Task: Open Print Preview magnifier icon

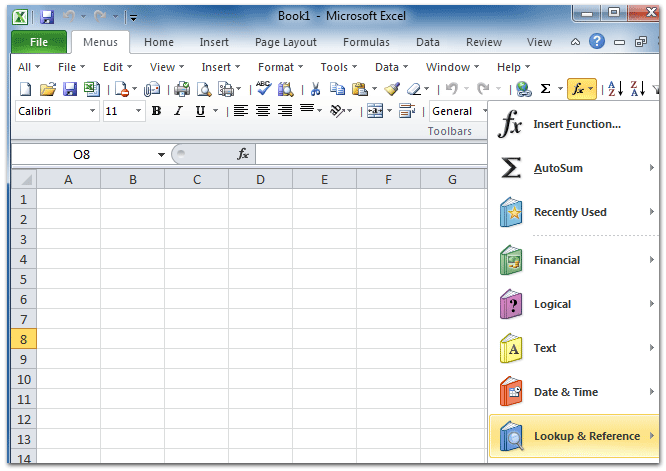Action: coord(204,89)
